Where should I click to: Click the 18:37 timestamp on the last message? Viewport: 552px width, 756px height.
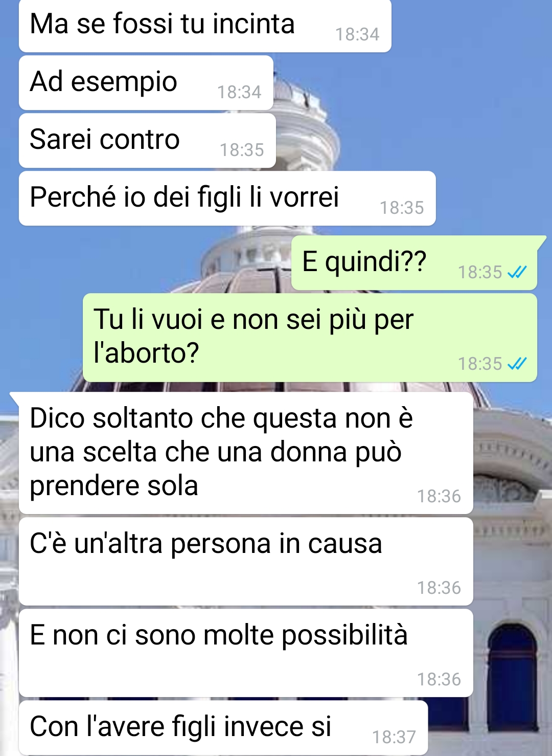click(x=394, y=737)
